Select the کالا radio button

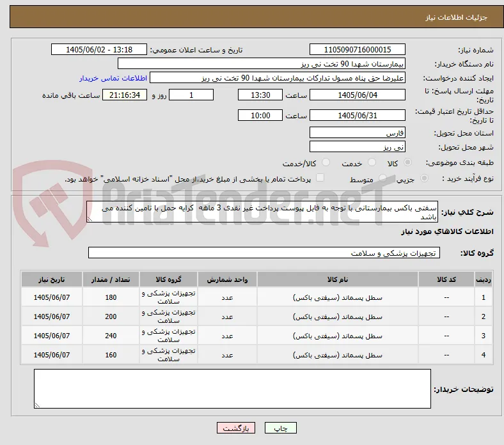click(x=407, y=162)
